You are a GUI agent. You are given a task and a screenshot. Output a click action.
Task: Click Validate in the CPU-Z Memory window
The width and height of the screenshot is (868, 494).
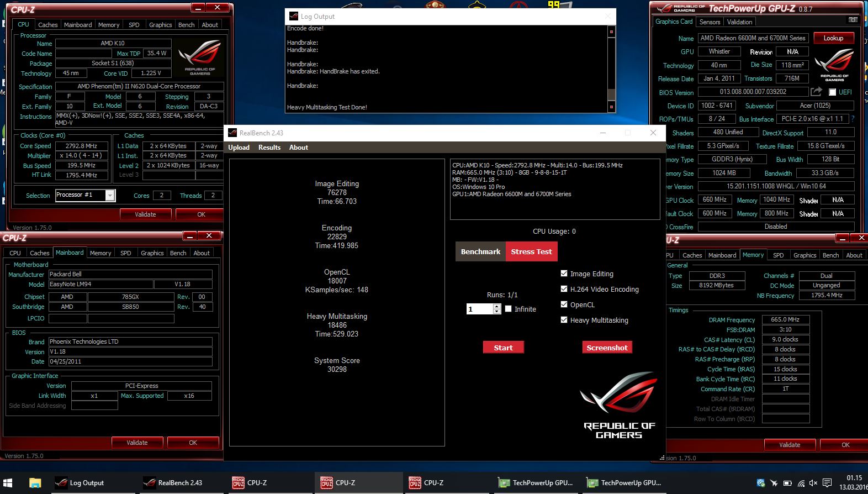point(790,445)
